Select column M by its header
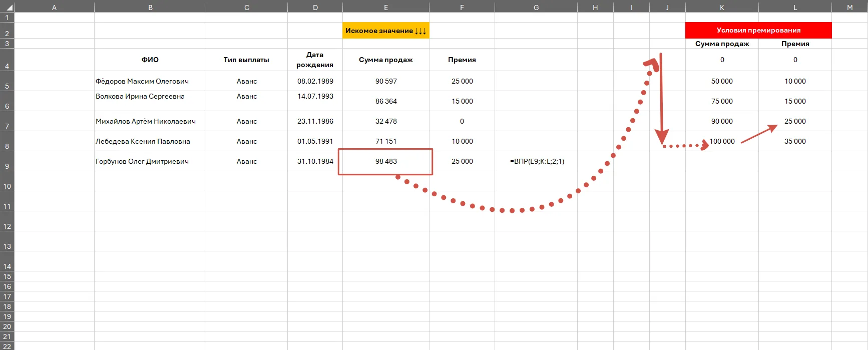Viewport: 868px width, 350px height. (849, 7)
